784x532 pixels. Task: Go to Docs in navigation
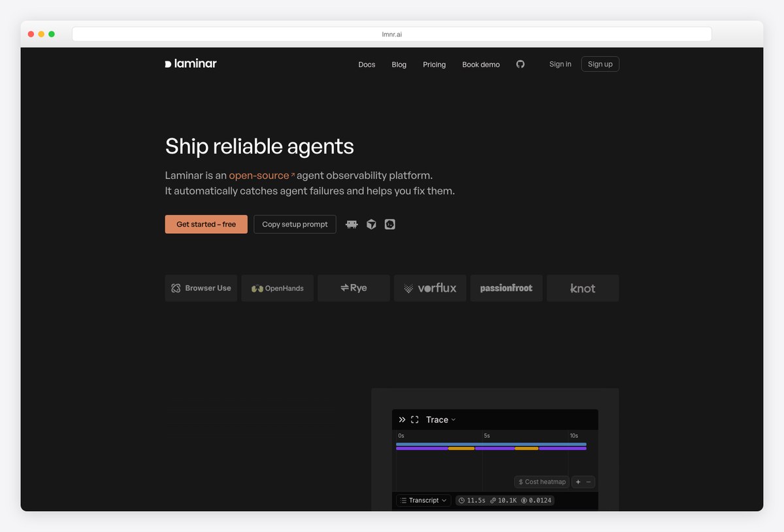coord(367,65)
